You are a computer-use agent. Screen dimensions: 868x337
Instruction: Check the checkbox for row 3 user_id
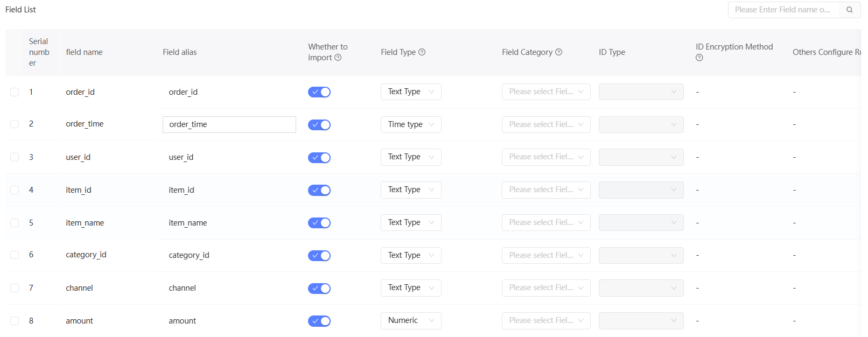15,157
